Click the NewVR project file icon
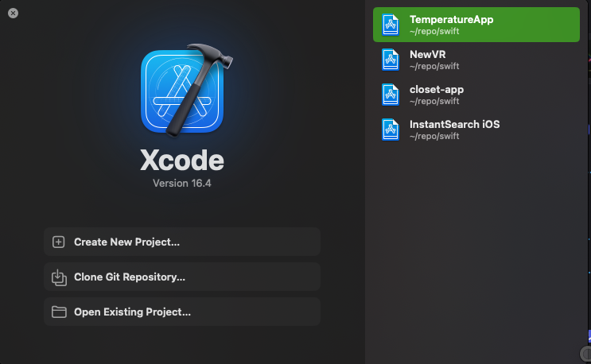The image size is (591, 364). pyautogui.click(x=391, y=60)
